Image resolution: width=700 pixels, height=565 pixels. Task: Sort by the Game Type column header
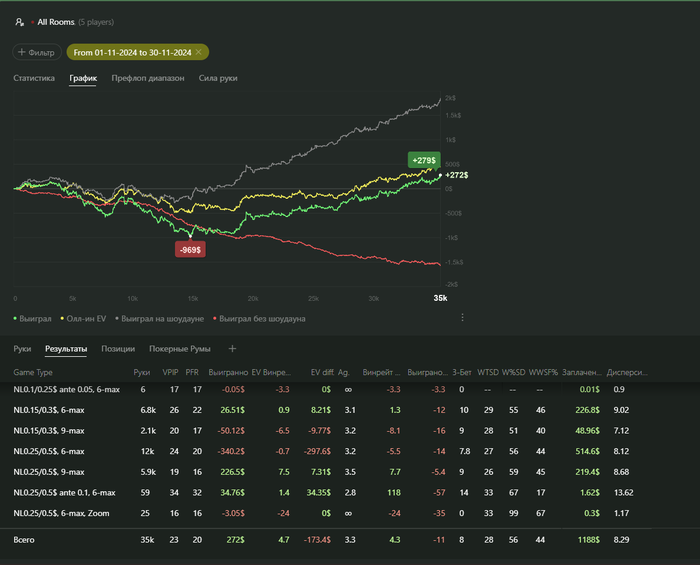[x=33, y=372]
